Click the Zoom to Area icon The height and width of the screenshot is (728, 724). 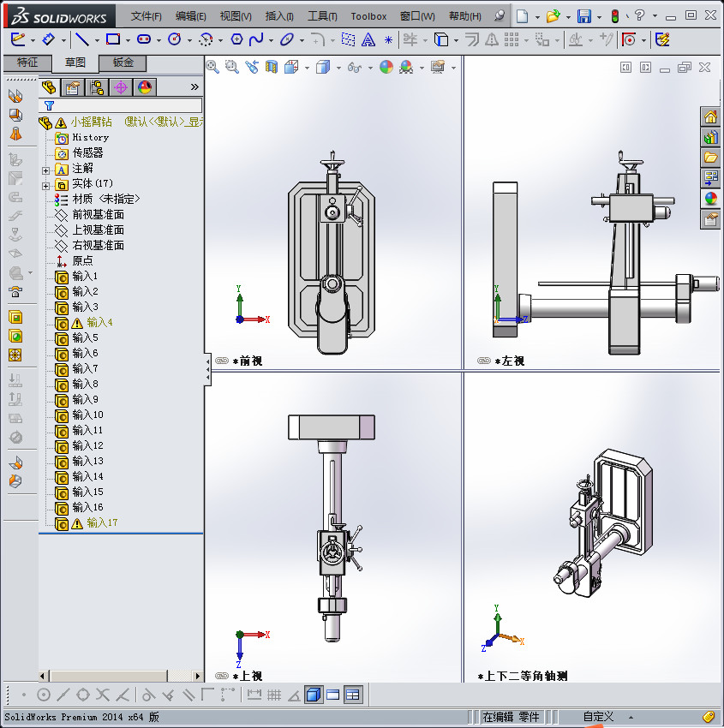pos(231,68)
